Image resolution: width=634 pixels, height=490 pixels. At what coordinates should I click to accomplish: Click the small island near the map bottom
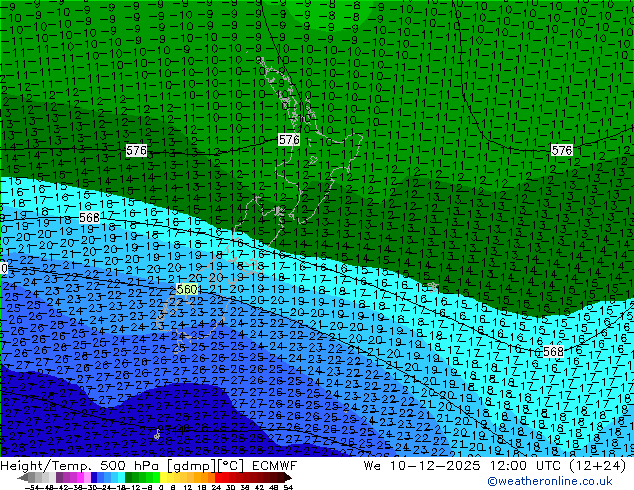pos(157,434)
